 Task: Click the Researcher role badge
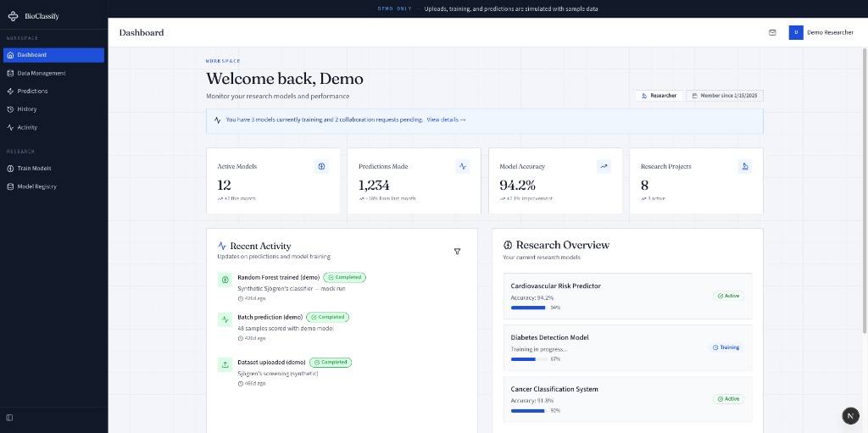pos(659,96)
